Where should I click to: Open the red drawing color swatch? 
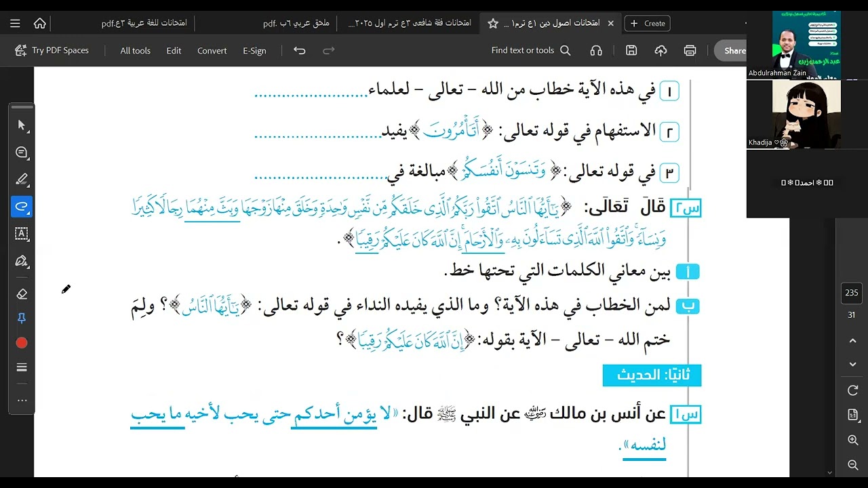22,343
